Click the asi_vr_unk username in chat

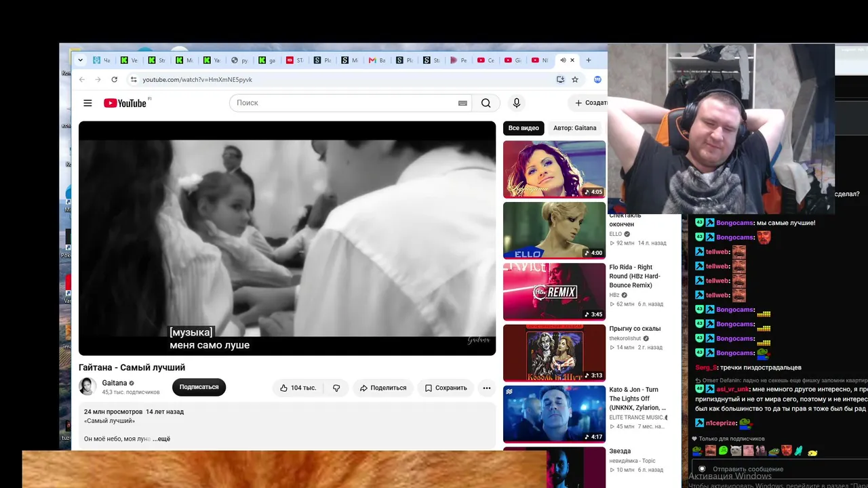[x=732, y=390]
